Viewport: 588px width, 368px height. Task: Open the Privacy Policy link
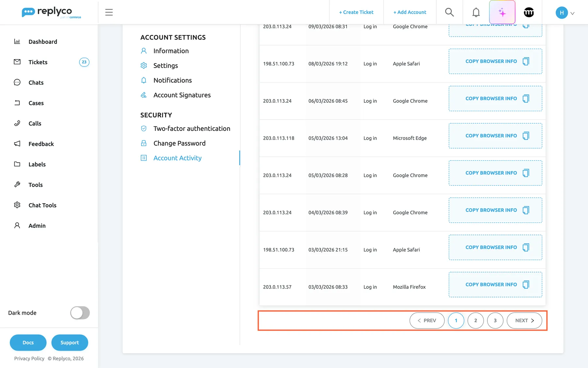point(29,359)
